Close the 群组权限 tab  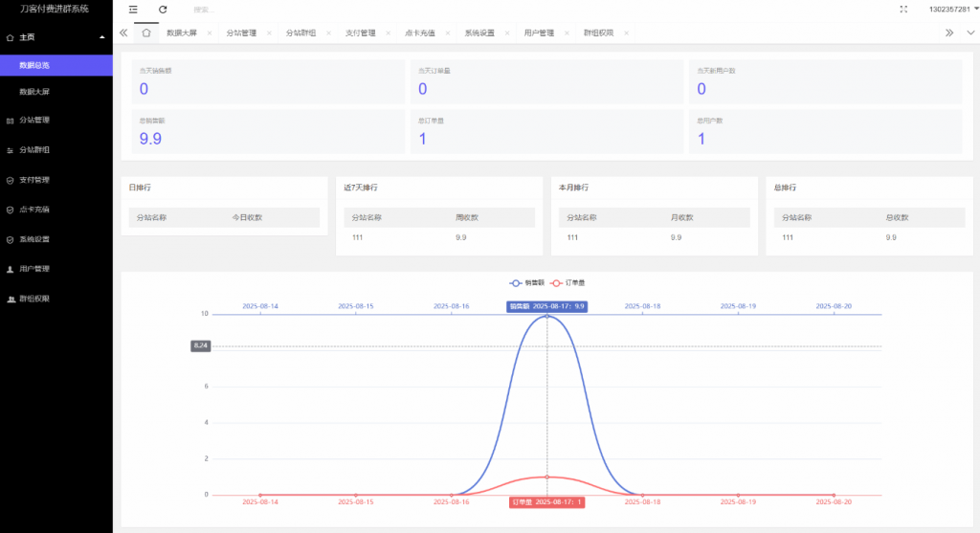[x=626, y=33]
